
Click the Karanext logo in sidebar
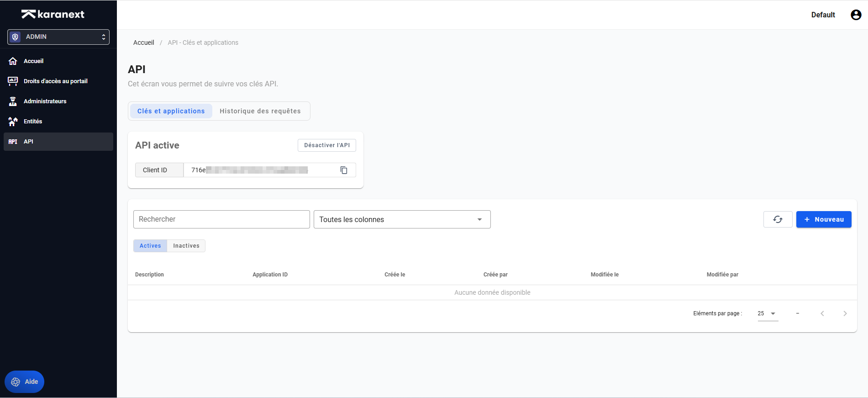[53, 14]
